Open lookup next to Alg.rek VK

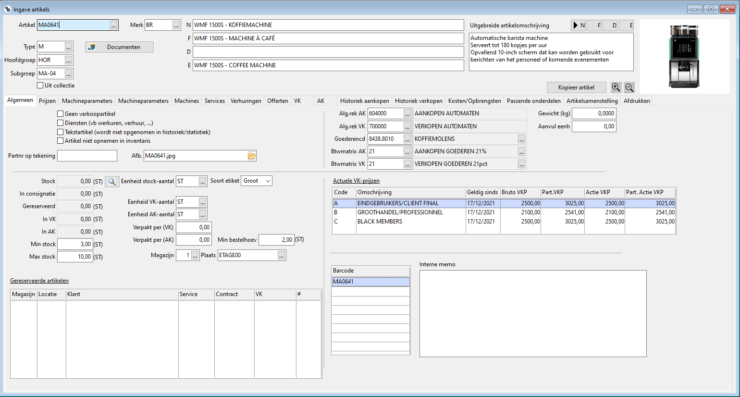point(407,127)
